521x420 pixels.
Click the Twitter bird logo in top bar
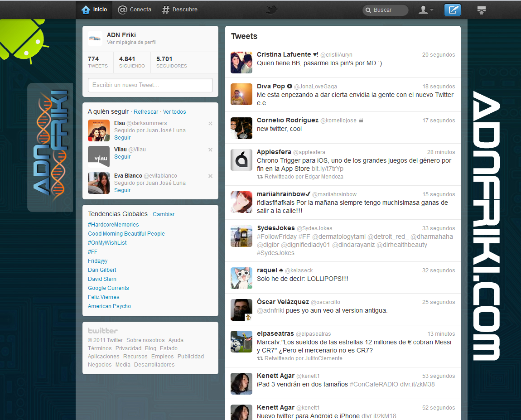pyautogui.click(x=271, y=10)
